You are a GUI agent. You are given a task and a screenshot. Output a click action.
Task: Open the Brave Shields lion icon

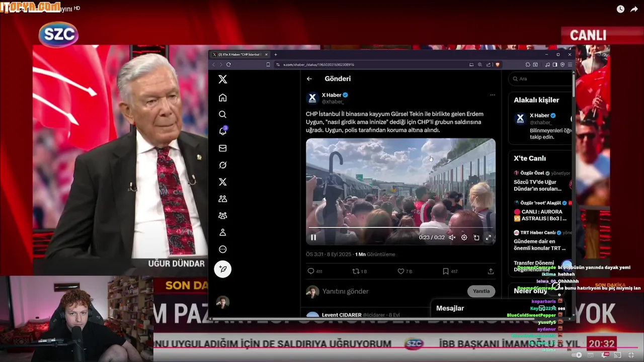tap(498, 64)
